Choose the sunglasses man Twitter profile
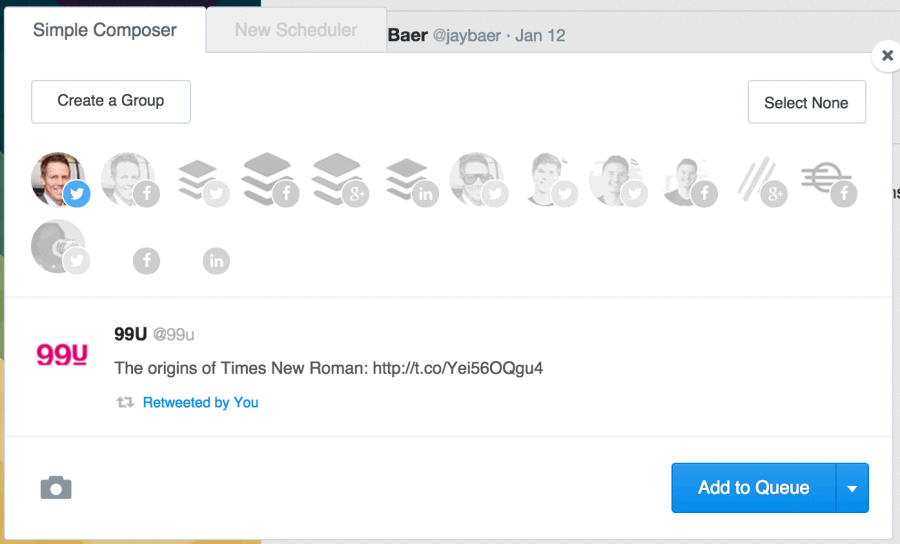900x544 pixels. pyautogui.click(x=479, y=180)
